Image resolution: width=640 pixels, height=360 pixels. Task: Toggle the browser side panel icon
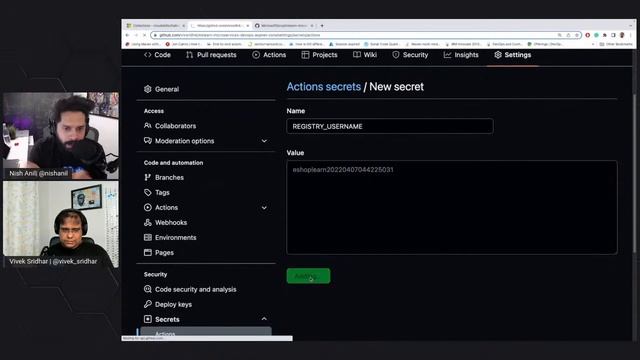tap(613, 36)
